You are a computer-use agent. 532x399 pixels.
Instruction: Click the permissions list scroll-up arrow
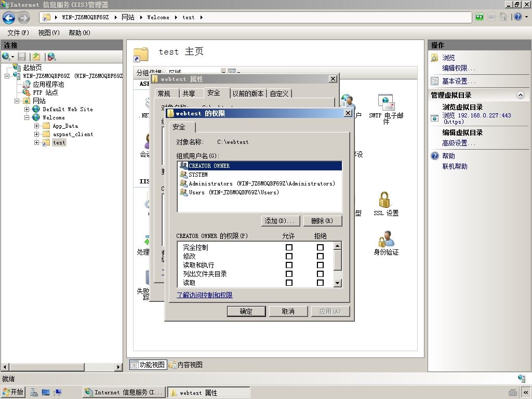tap(337, 246)
